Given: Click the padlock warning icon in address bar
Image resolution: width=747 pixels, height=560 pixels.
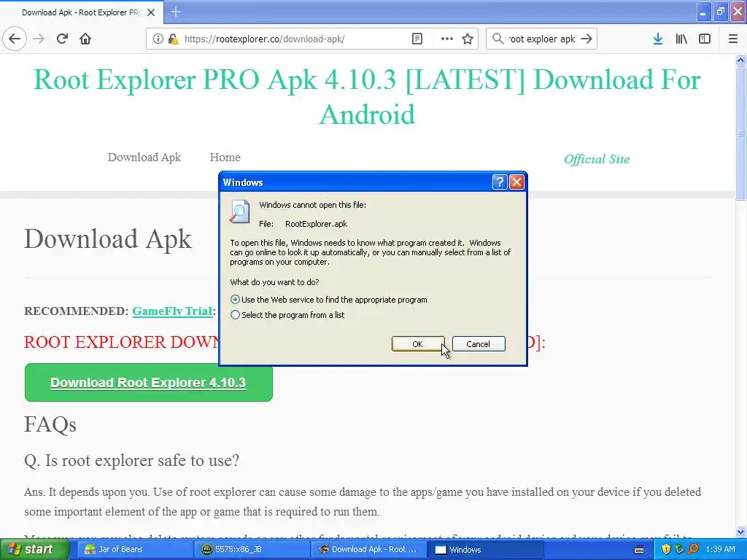Looking at the screenshot, I should click(x=173, y=39).
